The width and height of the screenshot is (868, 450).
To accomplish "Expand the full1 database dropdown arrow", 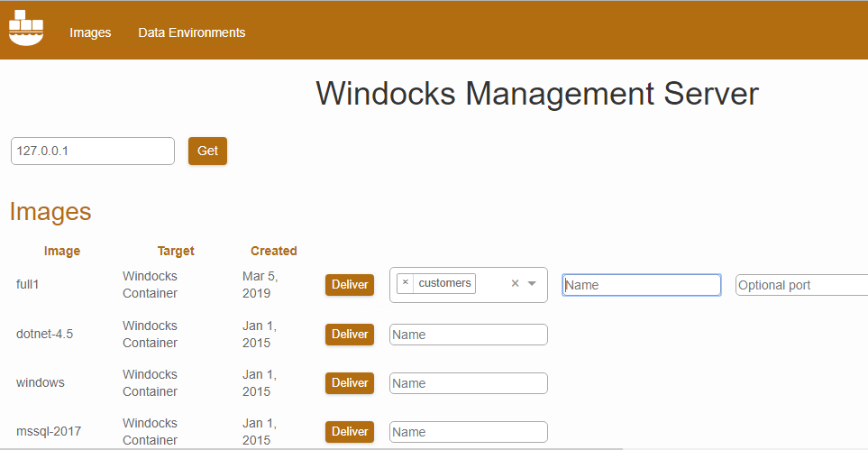I will pos(532,283).
